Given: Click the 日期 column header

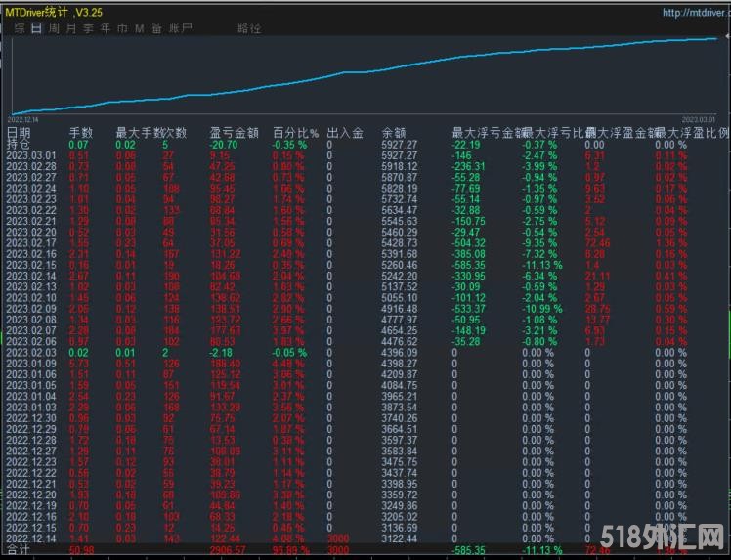Looking at the screenshot, I should coord(19,133).
